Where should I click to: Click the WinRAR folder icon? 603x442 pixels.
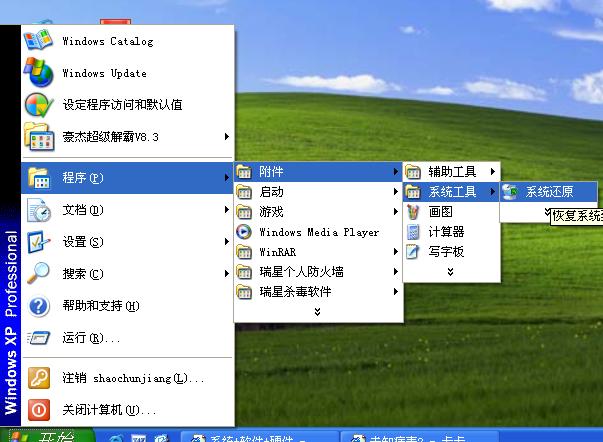tap(244, 252)
